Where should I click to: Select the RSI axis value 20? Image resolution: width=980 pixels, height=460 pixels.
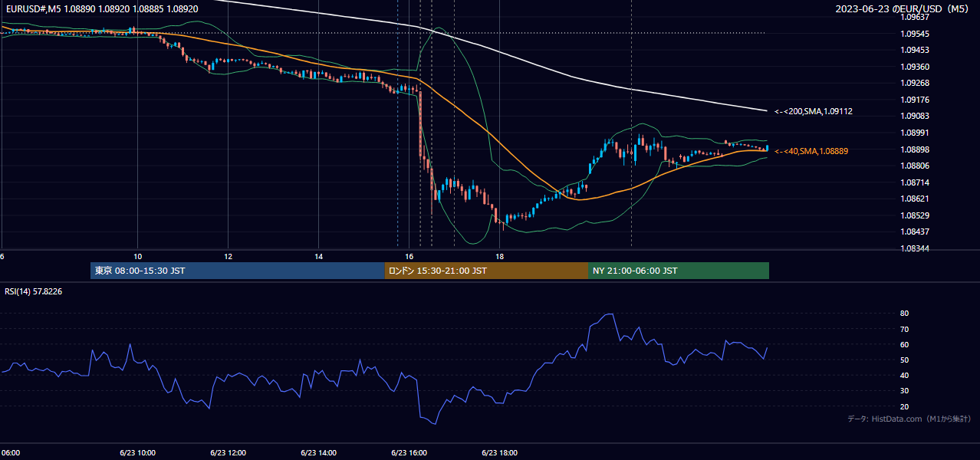(905, 406)
